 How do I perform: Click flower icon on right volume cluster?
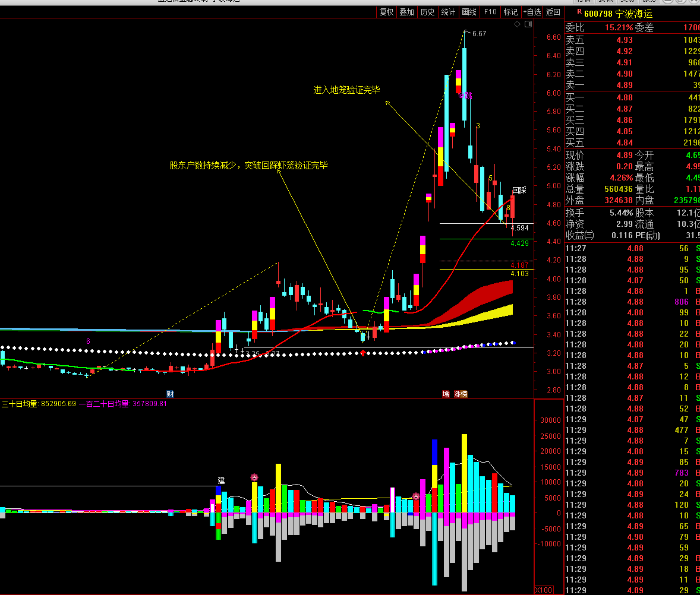pos(415,496)
